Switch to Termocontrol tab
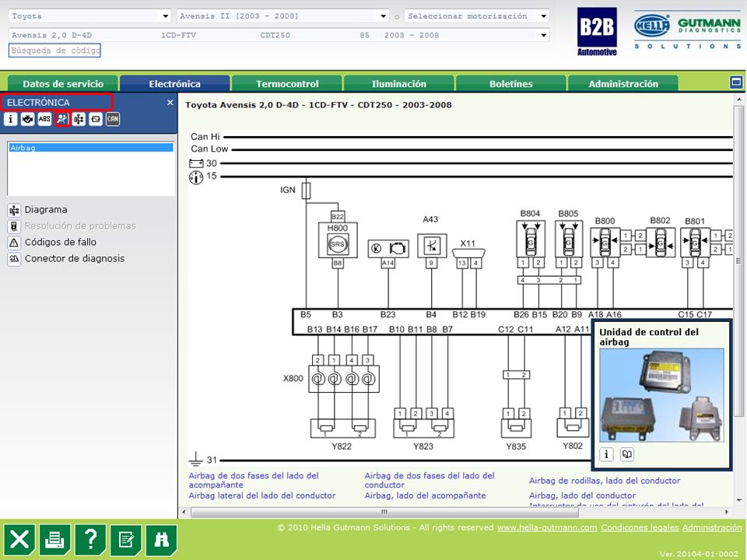This screenshot has height=560, width=747. (287, 84)
